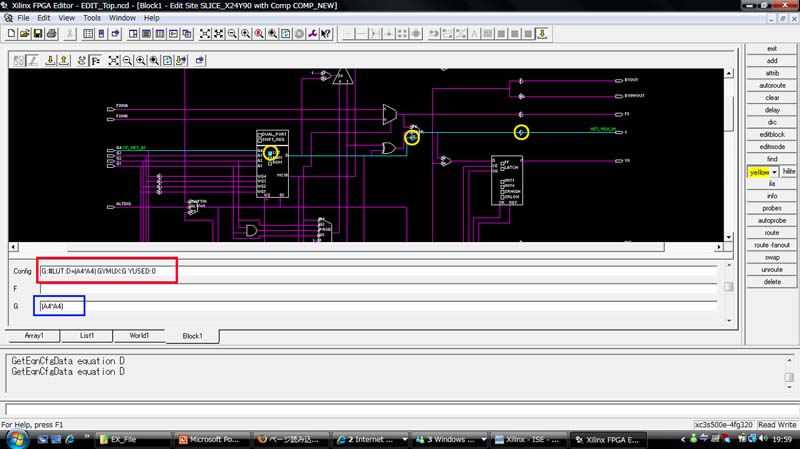The image size is (800, 449).
Task: Click the Refresh icon in block toolbar
Action: click(167, 60)
